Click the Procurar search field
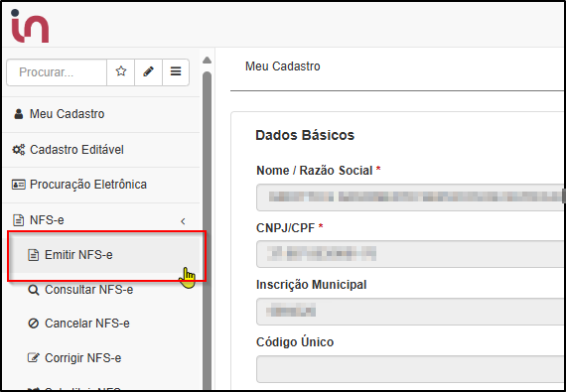The height and width of the screenshot is (392, 566). (x=57, y=72)
